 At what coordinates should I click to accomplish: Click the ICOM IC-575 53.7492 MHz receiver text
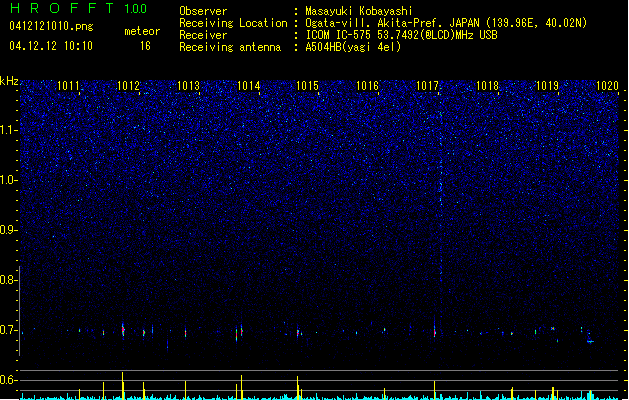tap(402, 35)
